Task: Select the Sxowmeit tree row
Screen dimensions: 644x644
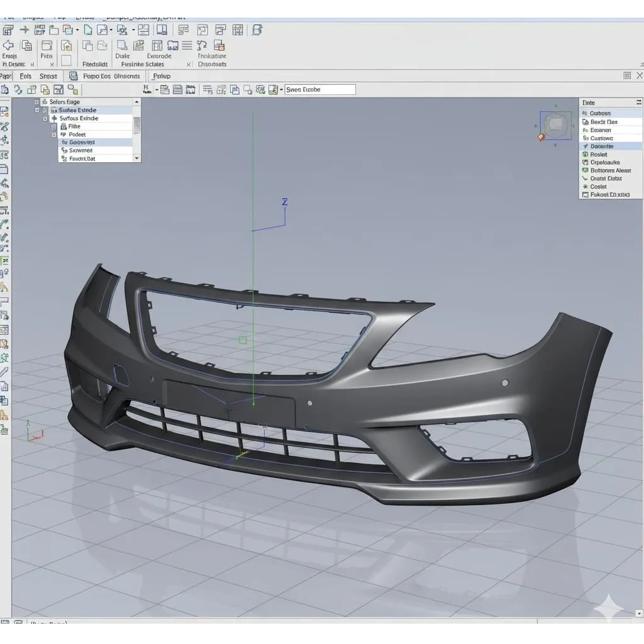Action: click(x=96, y=150)
